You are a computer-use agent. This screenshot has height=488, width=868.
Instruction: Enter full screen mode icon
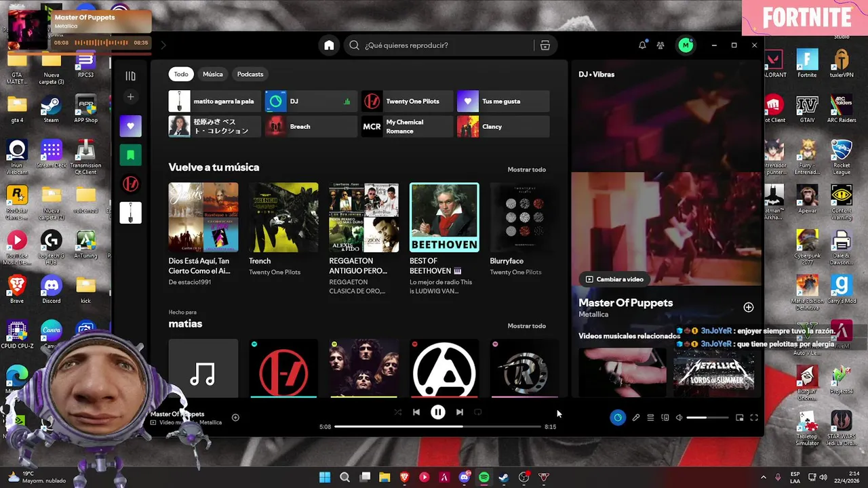(754, 418)
